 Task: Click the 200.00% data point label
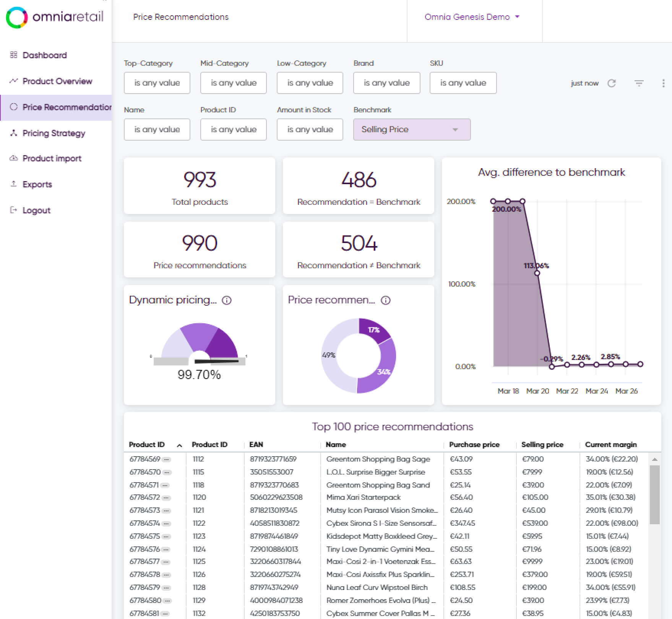[506, 209]
